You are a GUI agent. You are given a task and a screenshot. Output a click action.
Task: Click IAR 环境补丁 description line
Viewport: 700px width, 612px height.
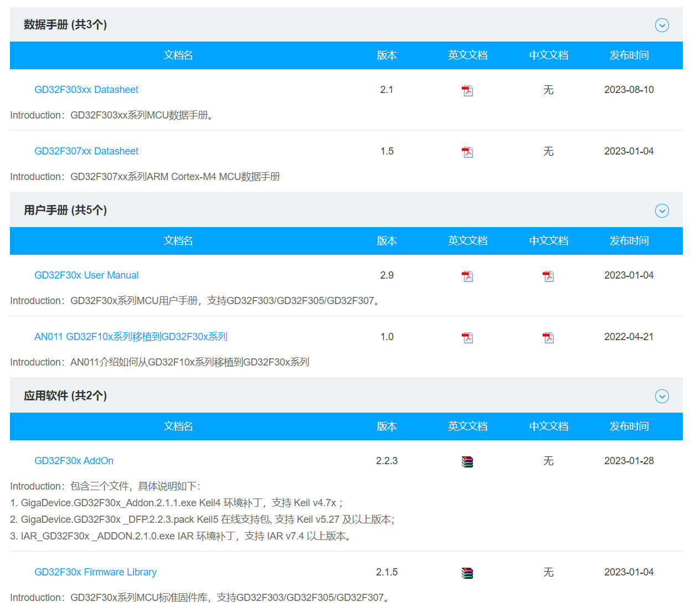182,536
